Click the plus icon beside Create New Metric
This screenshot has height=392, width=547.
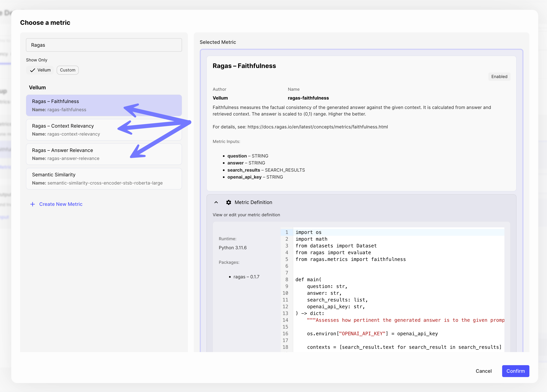click(33, 204)
